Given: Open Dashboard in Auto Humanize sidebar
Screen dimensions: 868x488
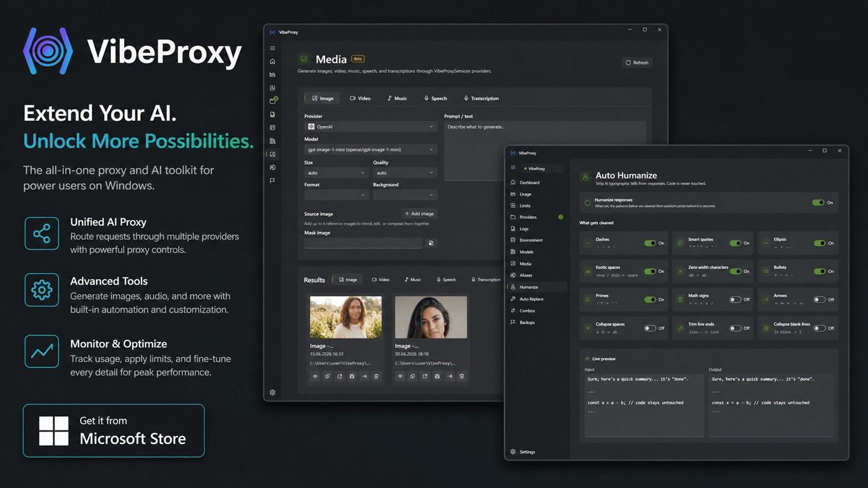Looking at the screenshot, I should [537, 182].
